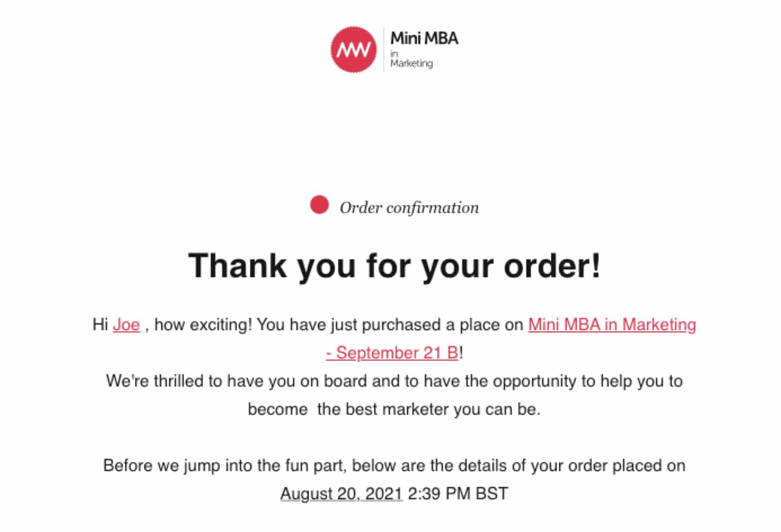The height and width of the screenshot is (532, 781).
Task: Click the best marketer you can be line
Action: 394,410
